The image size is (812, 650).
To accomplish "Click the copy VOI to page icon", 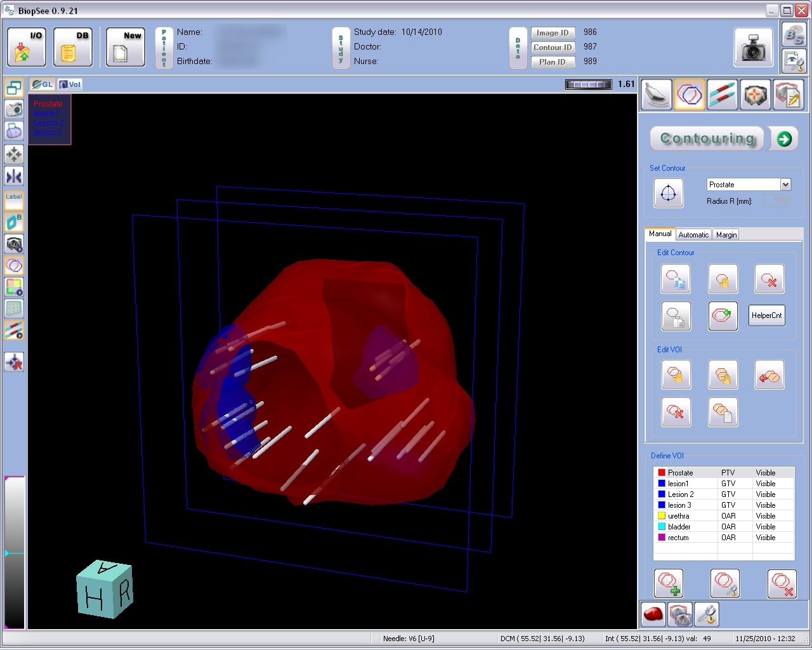I will click(723, 412).
